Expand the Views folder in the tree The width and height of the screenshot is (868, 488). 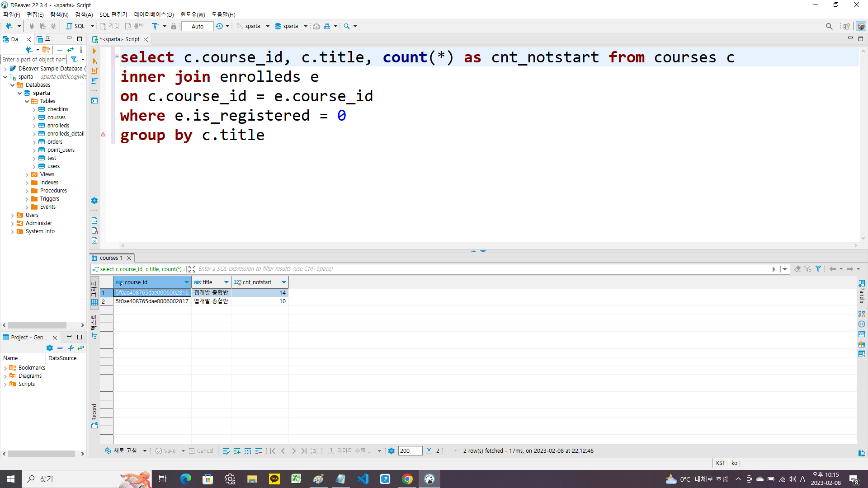(x=27, y=174)
